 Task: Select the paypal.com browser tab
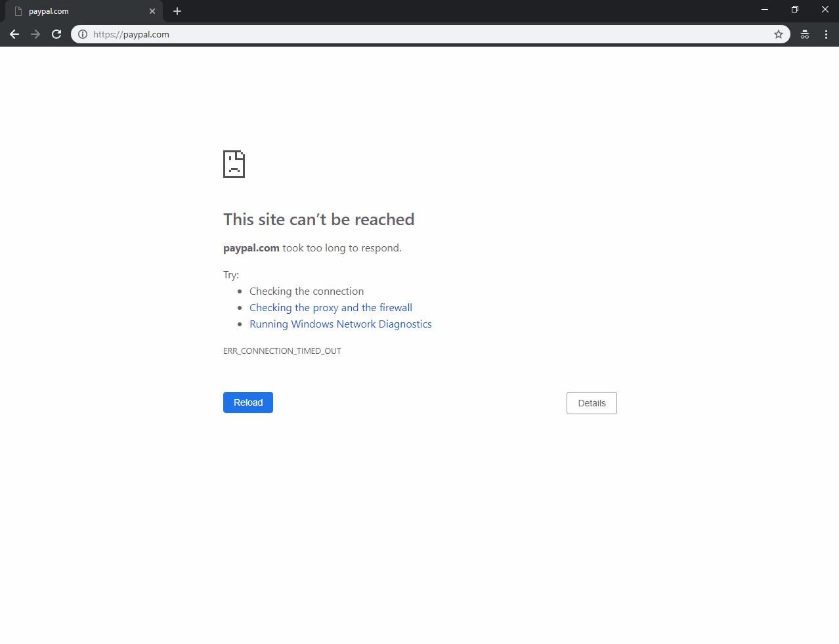84,11
